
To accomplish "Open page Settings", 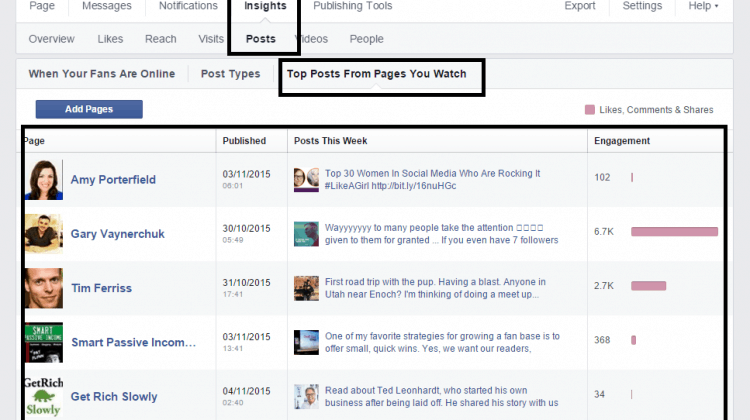I will pyautogui.click(x=642, y=6).
